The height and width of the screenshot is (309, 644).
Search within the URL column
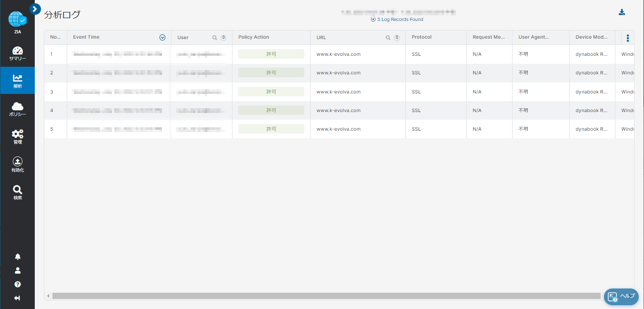pyautogui.click(x=388, y=38)
